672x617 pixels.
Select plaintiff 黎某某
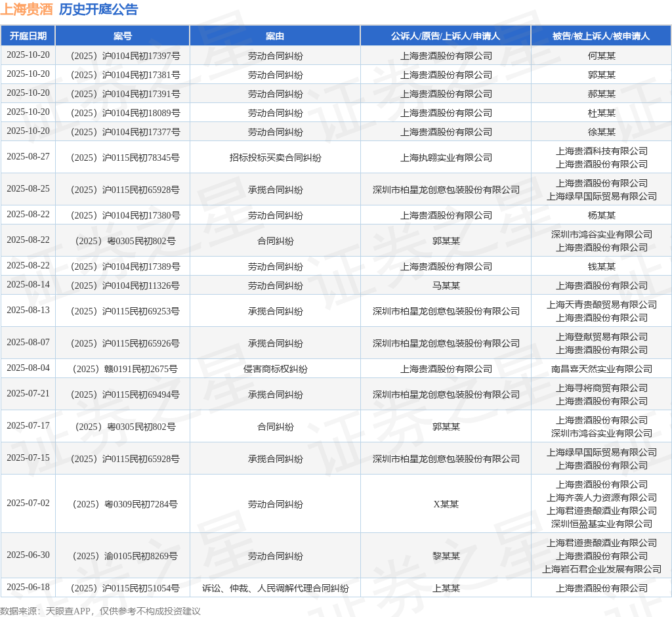click(x=446, y=556)
